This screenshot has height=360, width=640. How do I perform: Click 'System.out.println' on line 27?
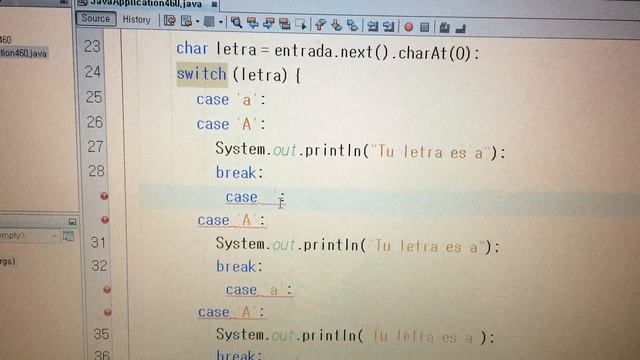click(289, 150)
